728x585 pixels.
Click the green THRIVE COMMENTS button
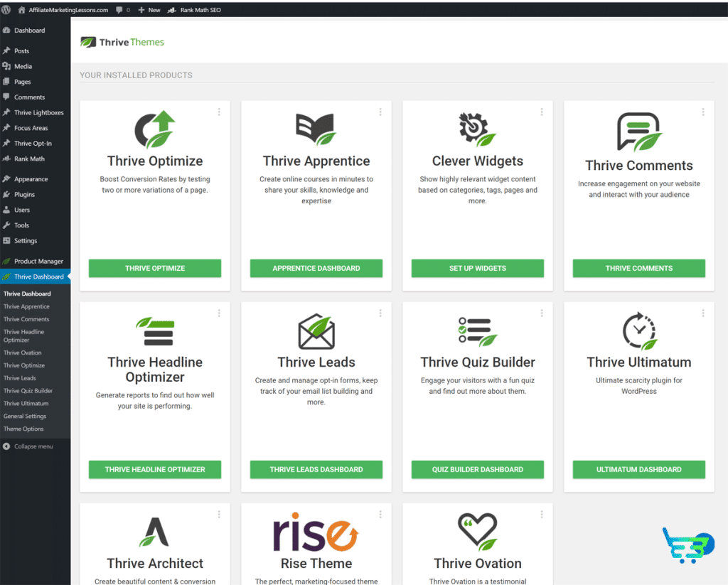(x=639, y=269)
